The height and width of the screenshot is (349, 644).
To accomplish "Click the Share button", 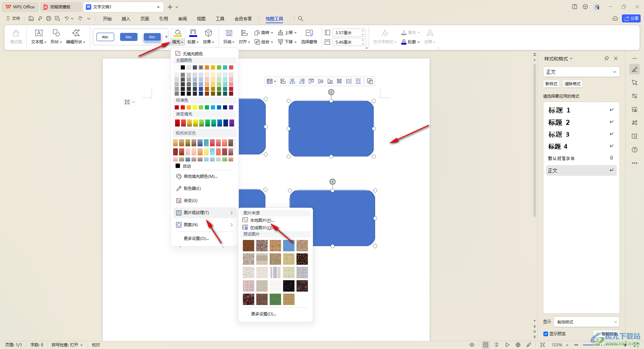I will coord(631,18).
